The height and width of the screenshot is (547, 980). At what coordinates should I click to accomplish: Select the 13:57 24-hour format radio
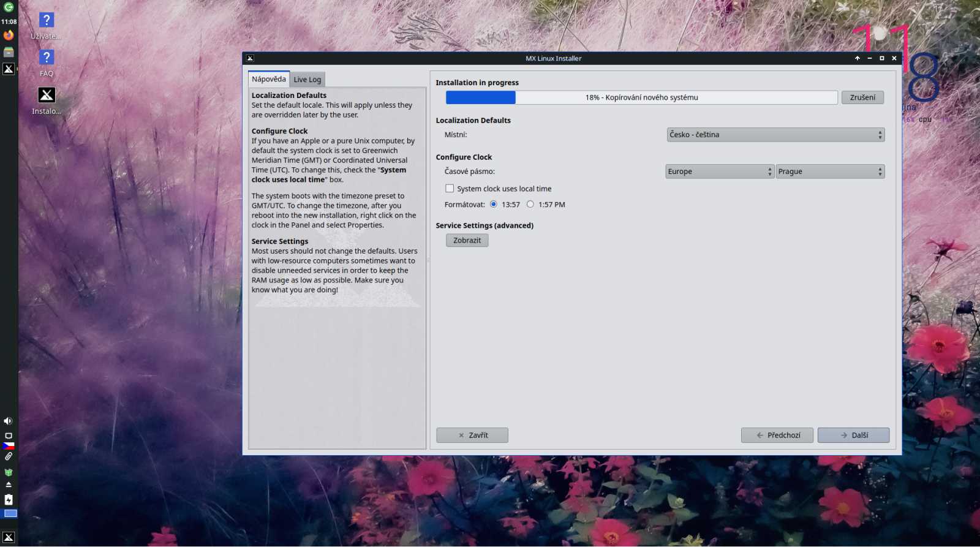point(494,205)
